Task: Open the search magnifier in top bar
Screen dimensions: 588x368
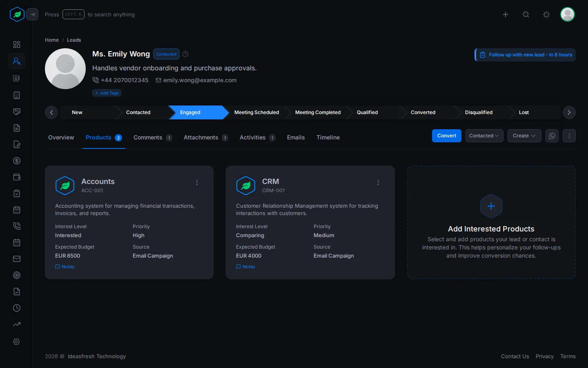Action: click(526, 14)
